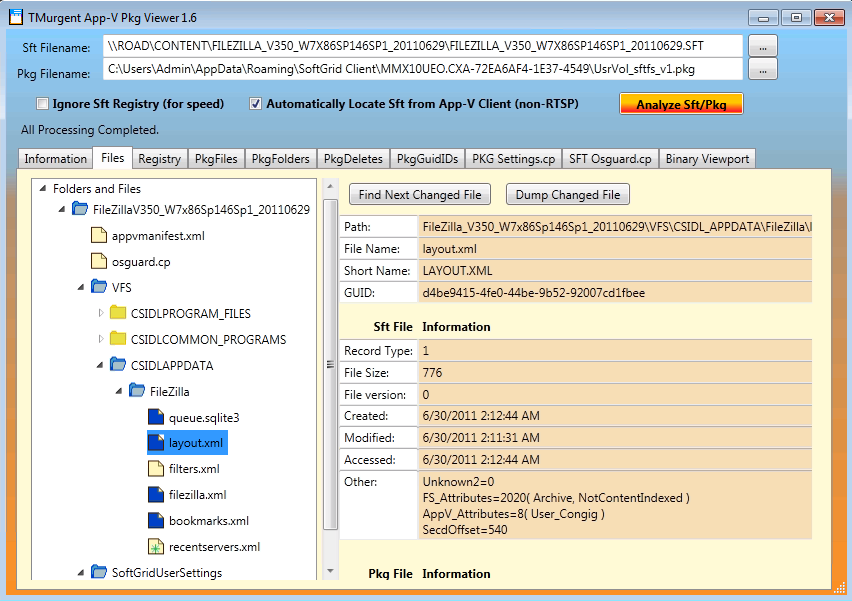Switch to the Information tab
852x601 pixels.
(x=55, y=159)
